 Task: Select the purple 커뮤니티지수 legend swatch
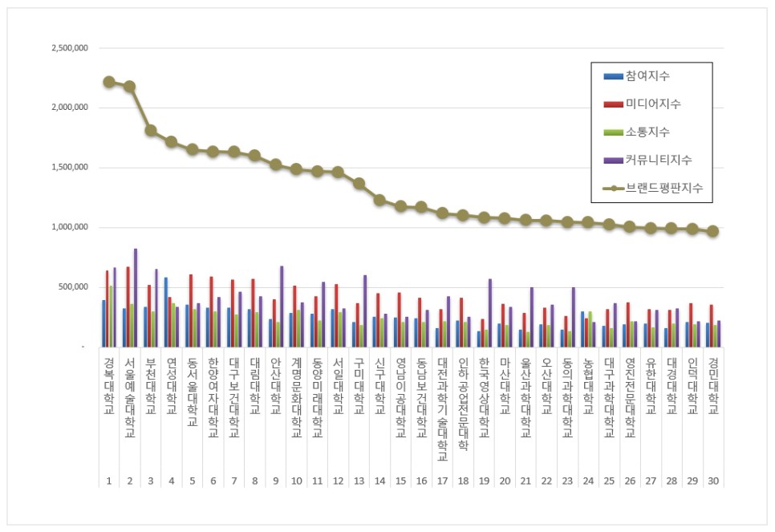[x=614, y=160]
